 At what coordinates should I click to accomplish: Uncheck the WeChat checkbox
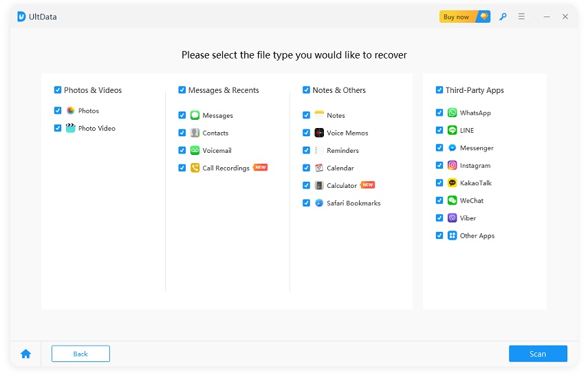(439, 201)
